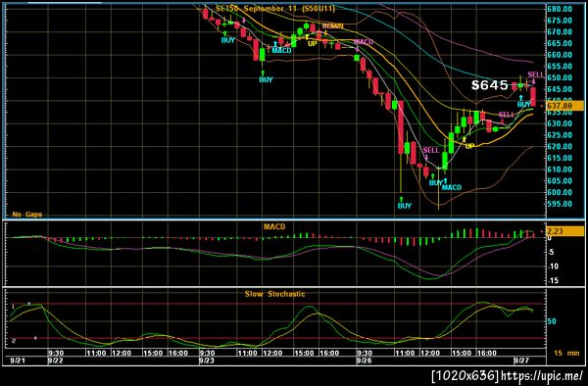The width and height of the screenshot is (588, 386).
Task: Click the 625.00 price axis label
Action: (560, 135)
